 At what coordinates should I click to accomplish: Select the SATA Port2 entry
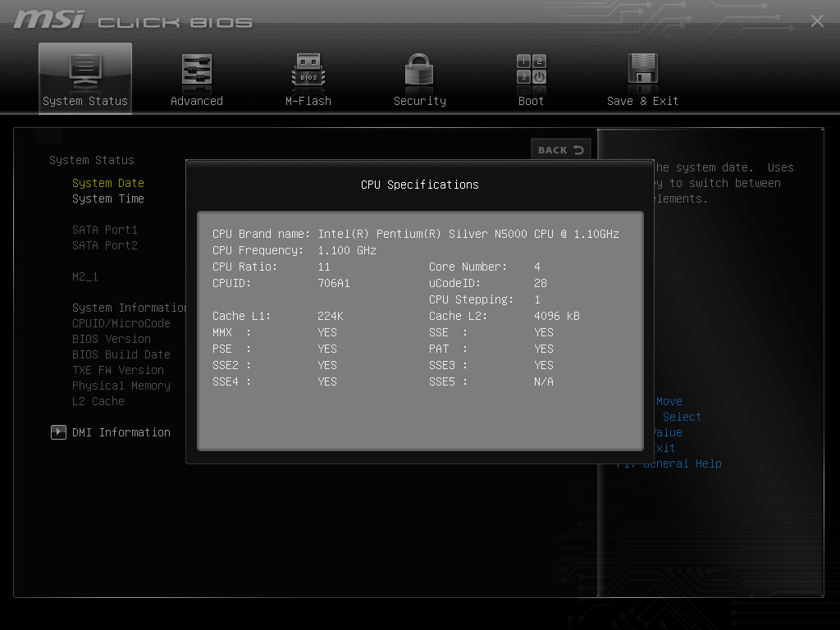105,245
